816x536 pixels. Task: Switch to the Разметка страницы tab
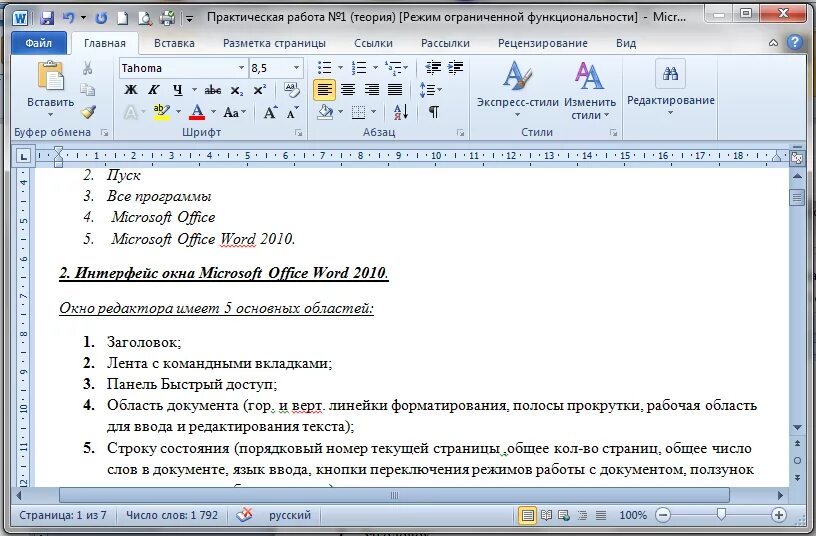tap(274, 43)
